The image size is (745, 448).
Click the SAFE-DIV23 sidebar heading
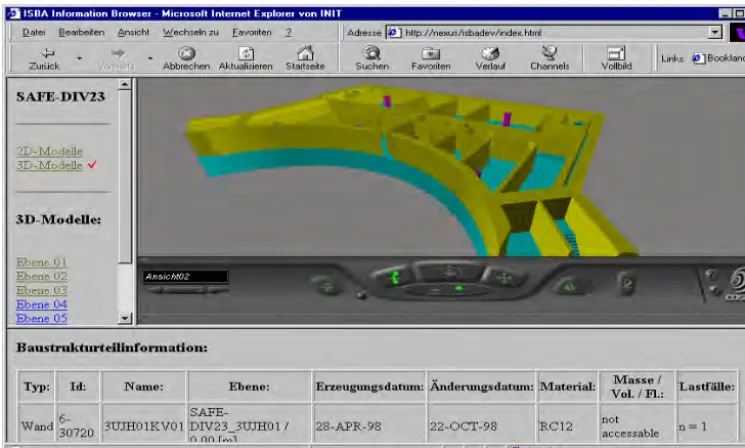point(60,96)
